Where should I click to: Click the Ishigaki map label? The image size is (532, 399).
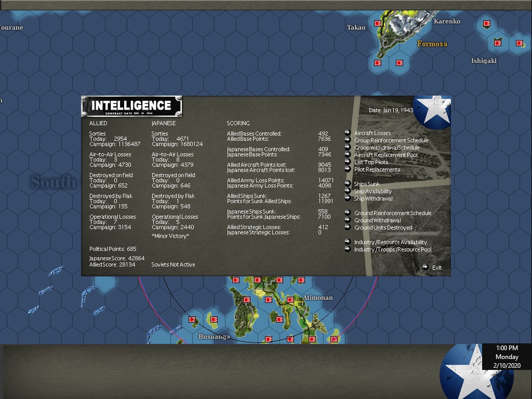tap(484, 61)
